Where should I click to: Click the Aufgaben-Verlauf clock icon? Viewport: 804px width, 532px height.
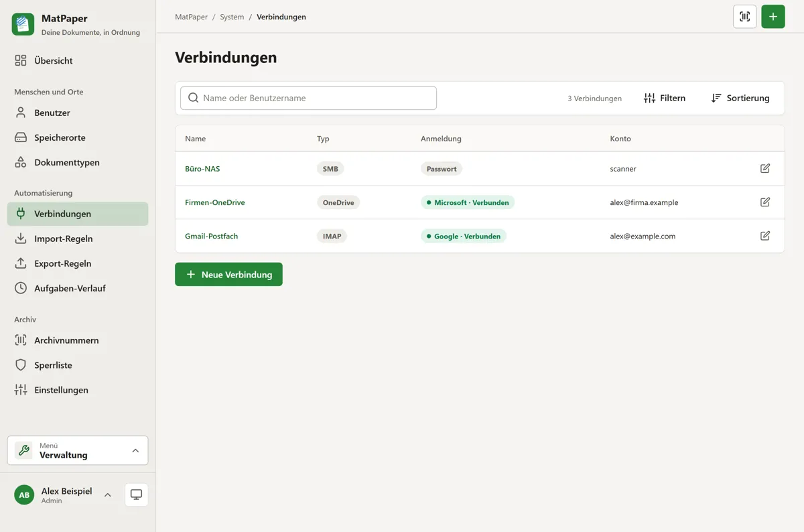(x=21, y=288)
